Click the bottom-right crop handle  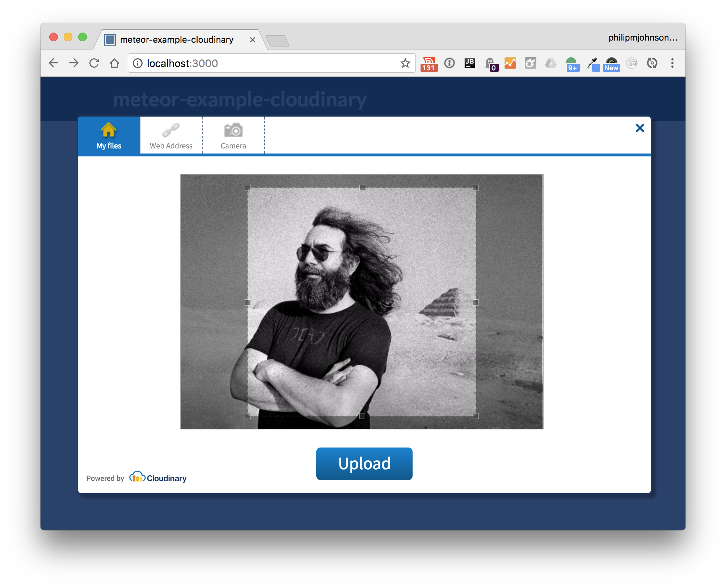click(476, 416)
